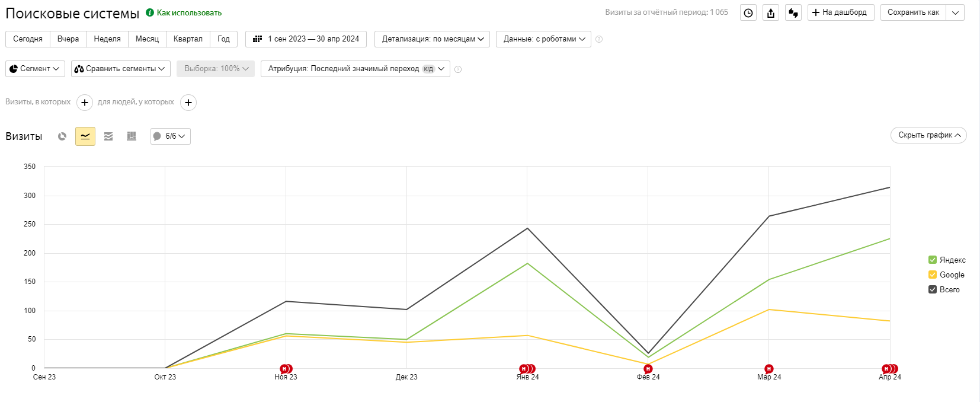Toggle the Всего series checkbox
The width and height of the screenshot is (980, 402).
pos(933,289)
